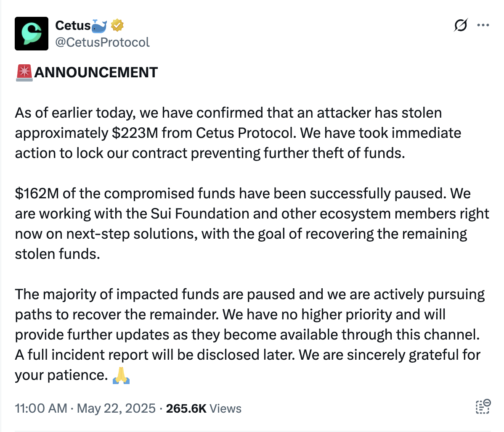504x432 pixels.
Task: Click the May 22, 2025 date
Action: [x=117, y=408]
